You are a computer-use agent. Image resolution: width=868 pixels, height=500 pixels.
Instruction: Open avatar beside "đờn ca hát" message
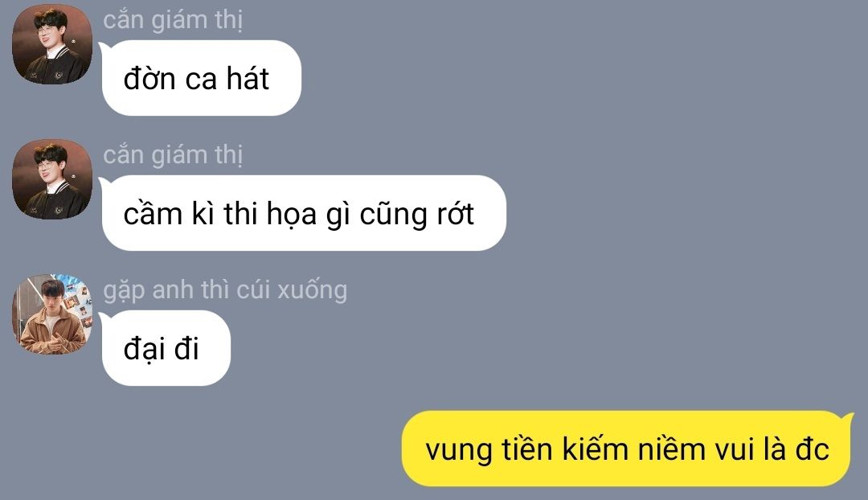click(x=52, y=44)
